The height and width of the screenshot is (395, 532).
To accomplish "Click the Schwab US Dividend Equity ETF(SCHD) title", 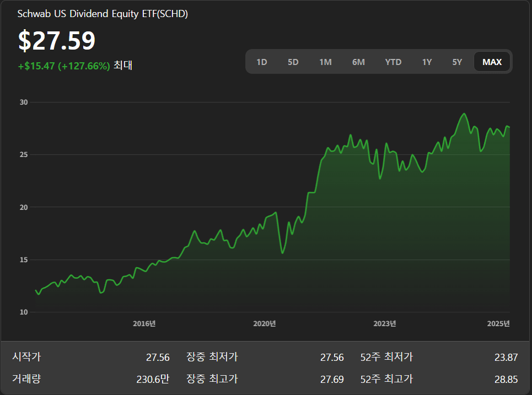I will 103,14.
